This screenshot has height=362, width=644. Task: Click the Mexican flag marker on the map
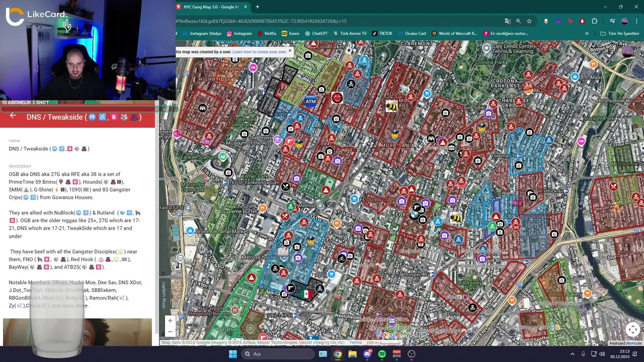click(307, 293)
